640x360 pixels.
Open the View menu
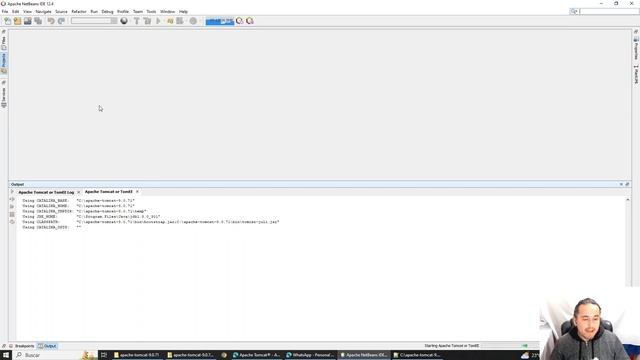[x=27, y=11]
